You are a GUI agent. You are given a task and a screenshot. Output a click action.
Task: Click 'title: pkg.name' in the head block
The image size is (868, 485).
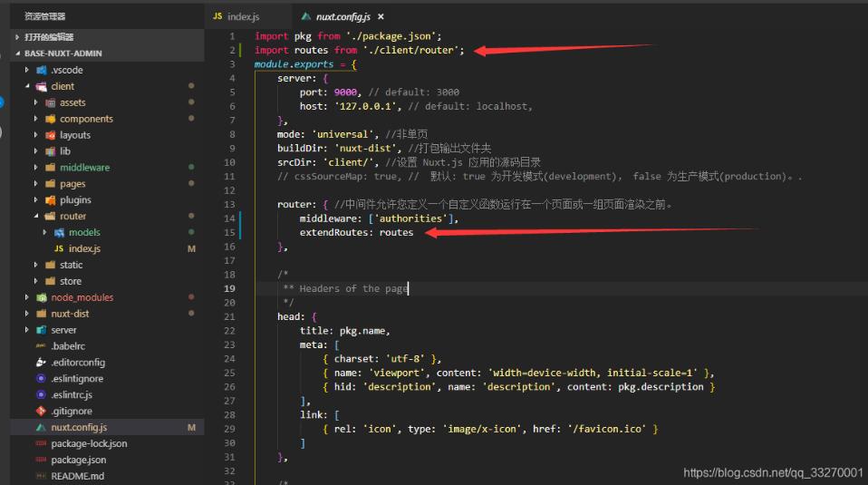pyautogui.click(x=343, y=331)
